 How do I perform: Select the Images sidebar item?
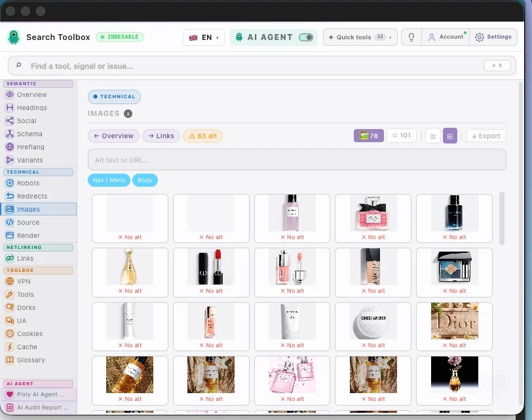point(39,209)
